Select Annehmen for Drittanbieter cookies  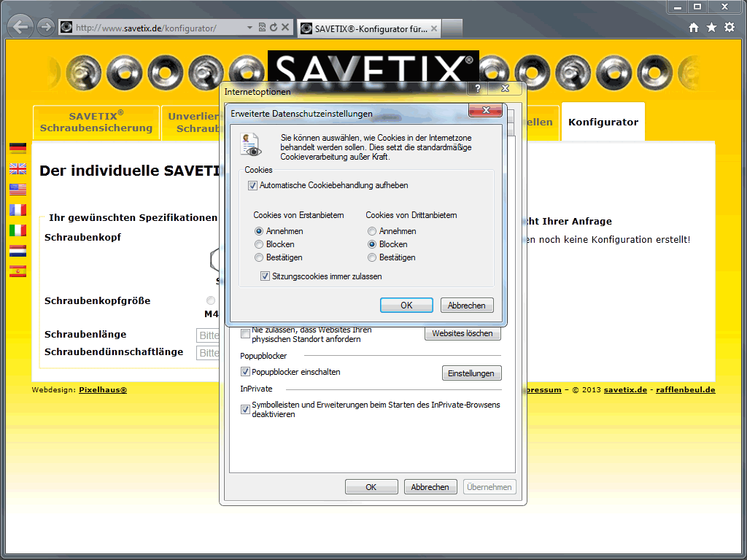pos(372,231)
